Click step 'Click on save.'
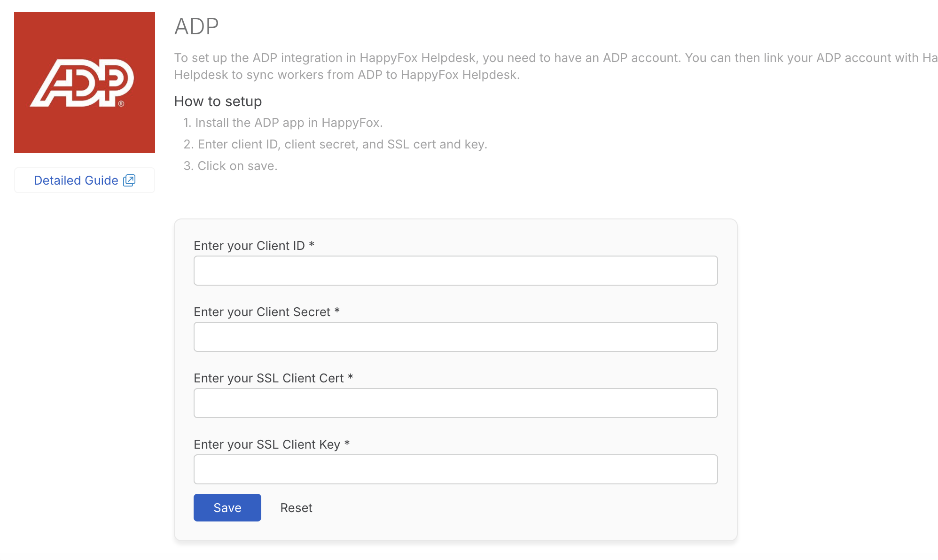 (x=230, y=166)
